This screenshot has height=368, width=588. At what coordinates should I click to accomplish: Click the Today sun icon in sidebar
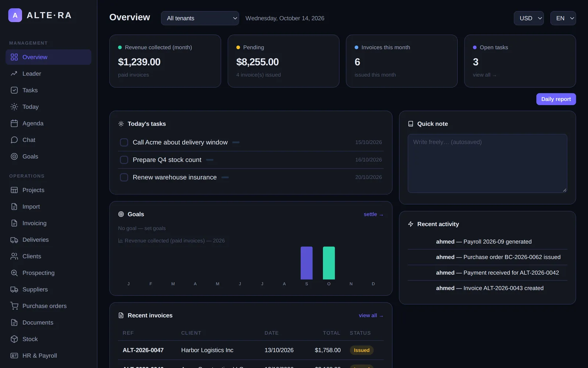coord(14,107)
